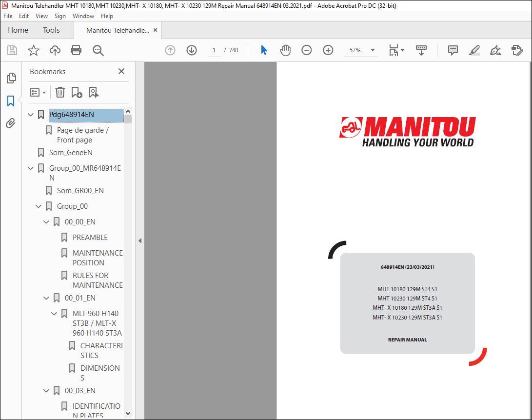532x420 pixels.
Task: Select the Som_GeneEN bookmark
Action: pyautogui.click(x=71, y=153)
